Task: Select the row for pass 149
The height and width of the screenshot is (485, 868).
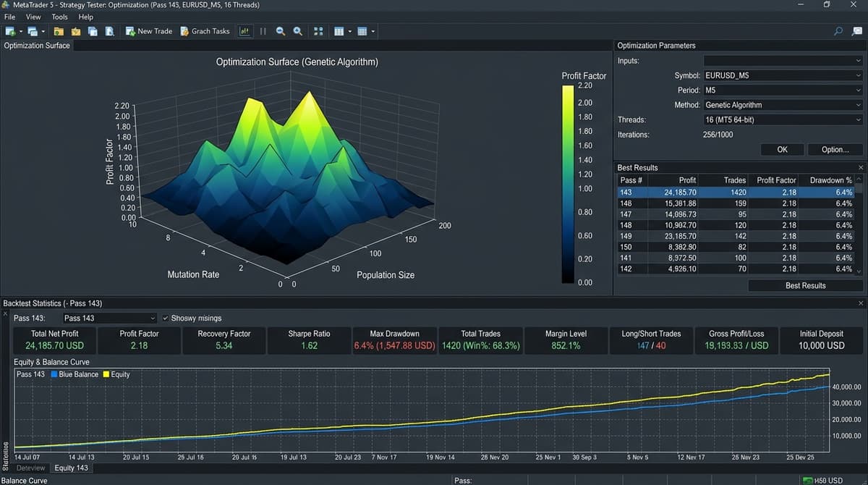Action: 736,236
